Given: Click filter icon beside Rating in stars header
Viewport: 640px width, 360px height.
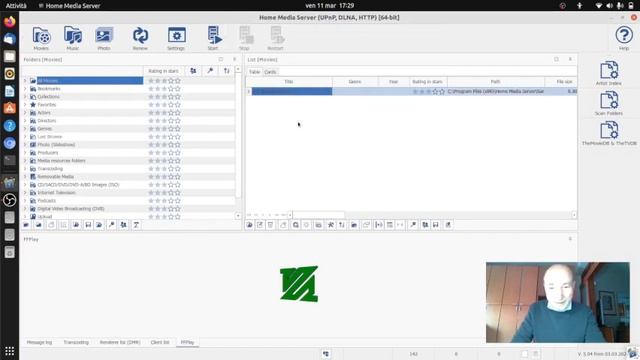Looking at the screenshot, I should pyautogui.click(x=193, y=71).
